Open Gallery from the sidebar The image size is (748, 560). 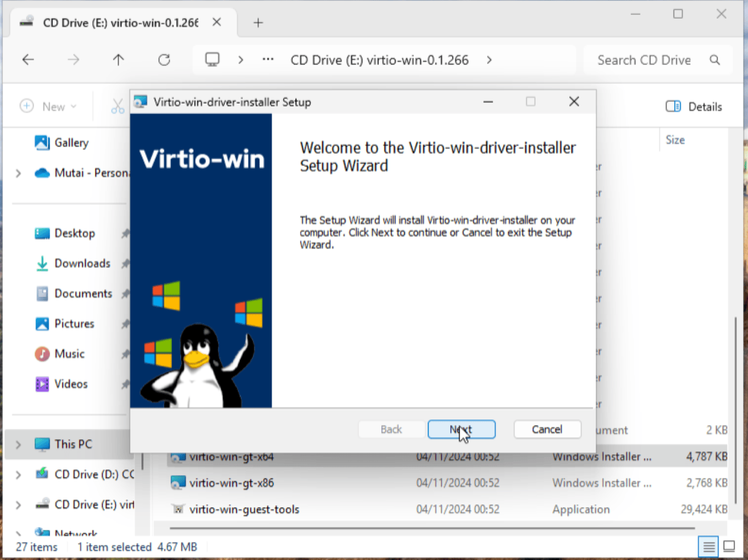click(72, 142)
